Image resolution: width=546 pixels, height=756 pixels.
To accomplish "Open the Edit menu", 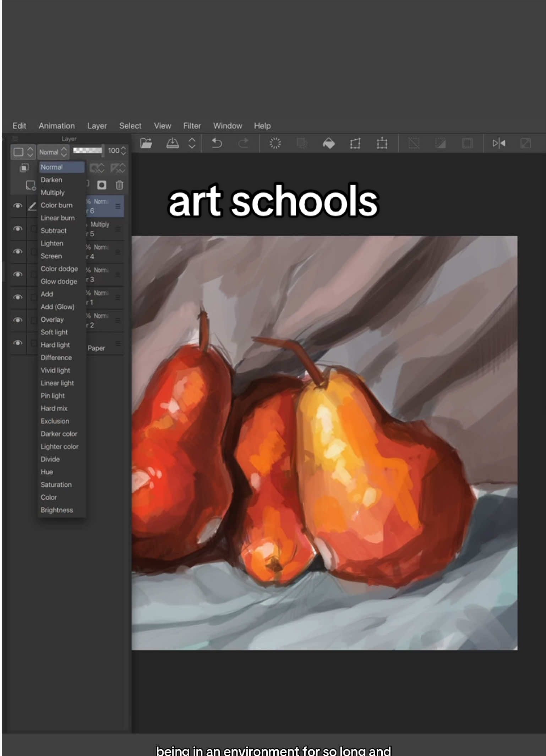I will pos(20,126).
